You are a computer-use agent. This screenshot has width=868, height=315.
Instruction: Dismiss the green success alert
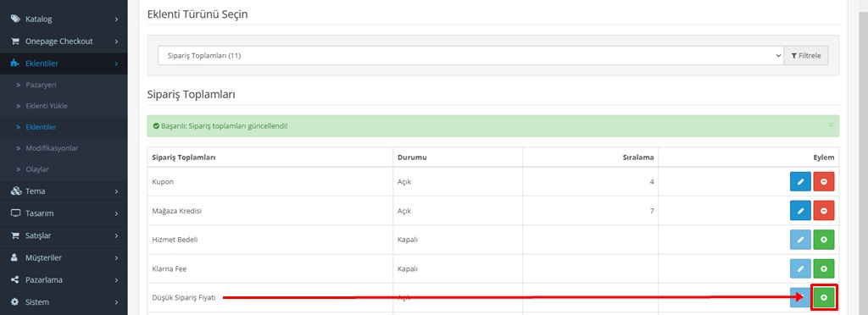point(831,124)
